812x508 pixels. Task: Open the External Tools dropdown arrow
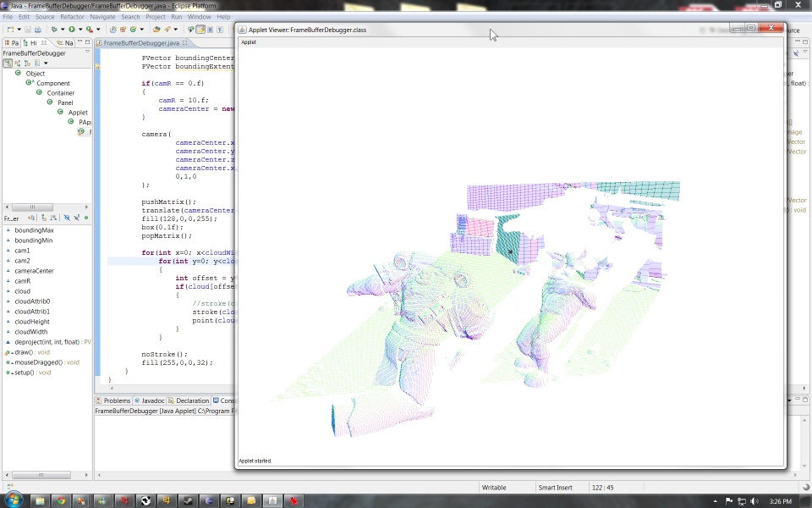pos(98,30)
